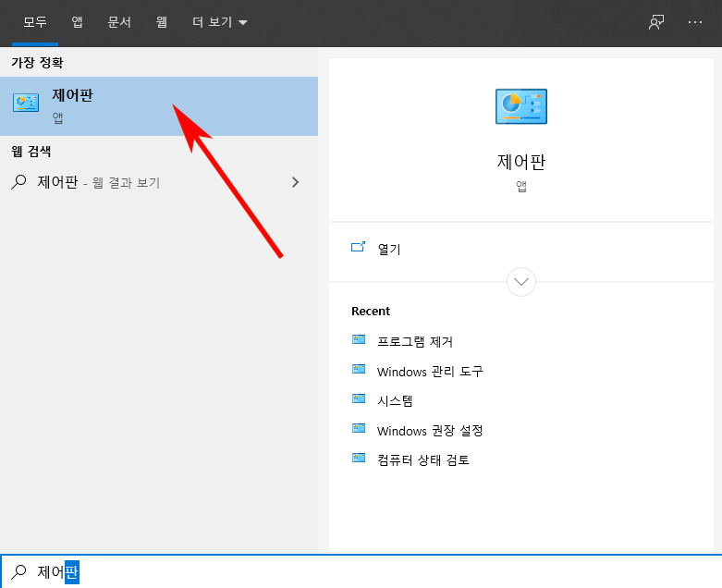
Task: Click the 가장 정확 section heading
Action: [x=37, y=63]
